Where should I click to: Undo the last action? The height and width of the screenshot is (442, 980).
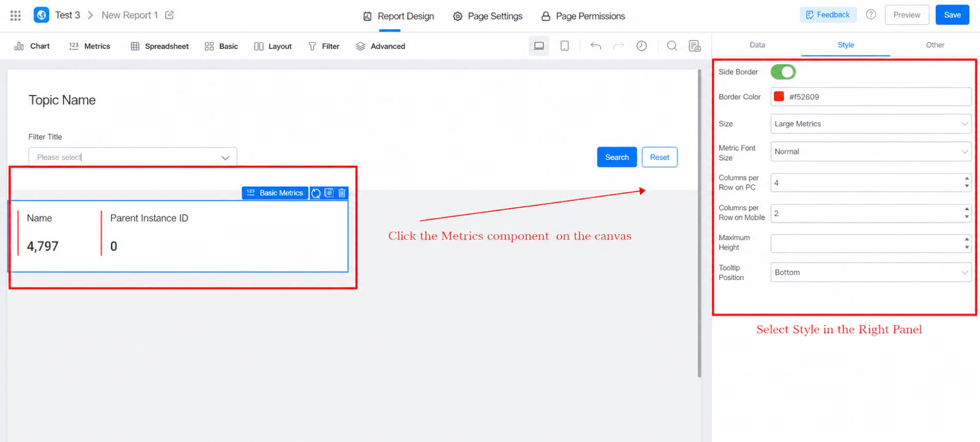[595, 46]
